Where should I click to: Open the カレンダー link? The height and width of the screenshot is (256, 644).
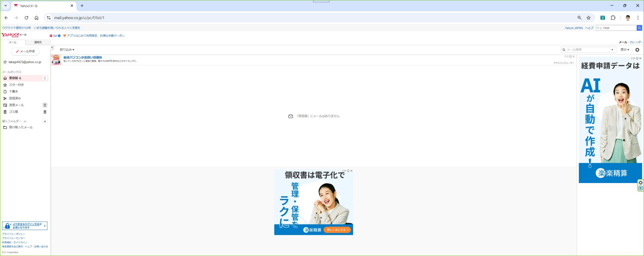pyautogui.click(x=636, y=43)
